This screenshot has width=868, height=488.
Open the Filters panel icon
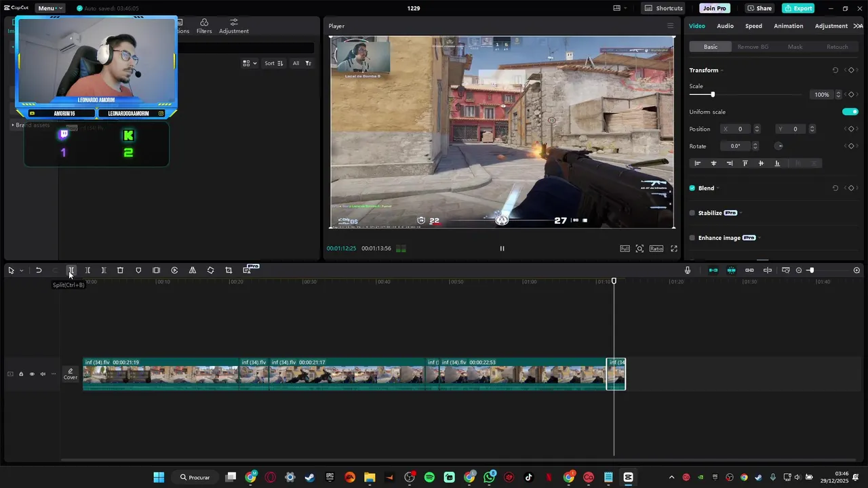pos(204,26)
